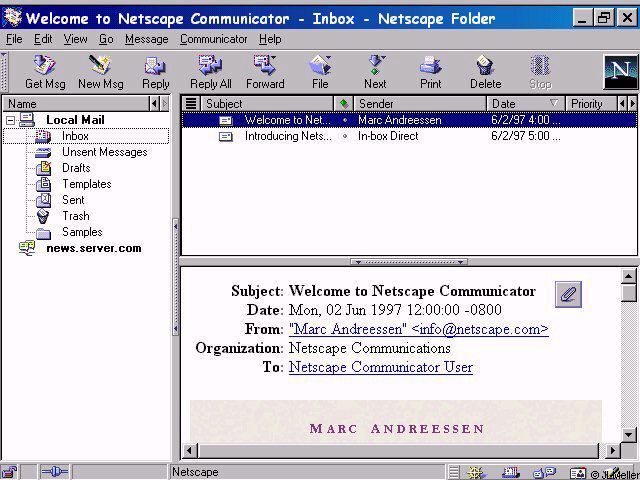Open the attachment paperclip icon
This screenshot has height=480, width=640.
(x=569, y=294)
